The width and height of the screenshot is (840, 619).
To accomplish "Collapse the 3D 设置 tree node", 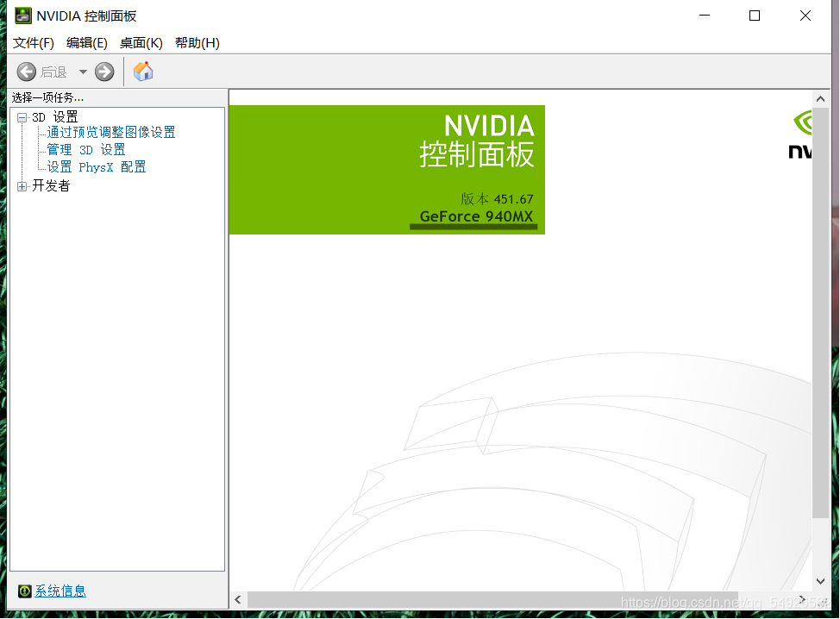I will 22,117.
